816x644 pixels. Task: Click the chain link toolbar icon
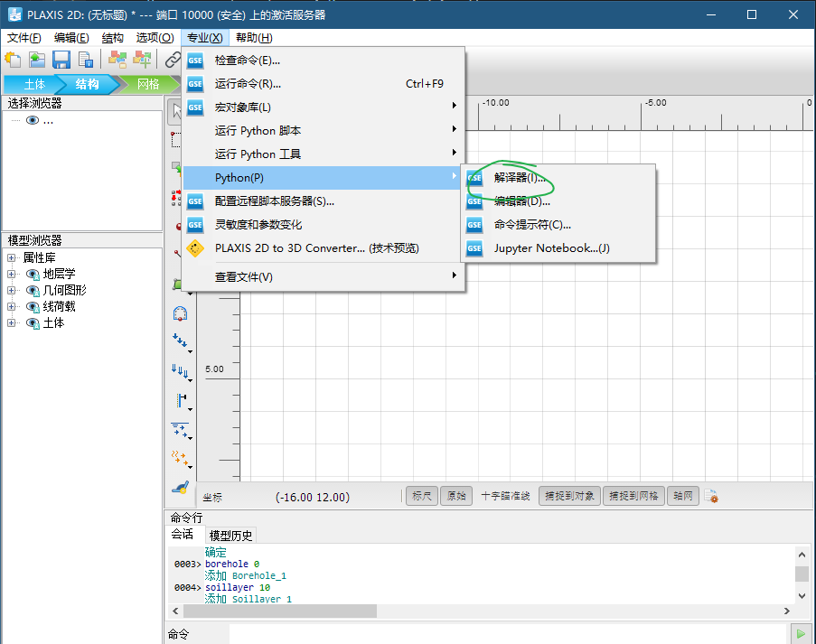pos(173,60)
